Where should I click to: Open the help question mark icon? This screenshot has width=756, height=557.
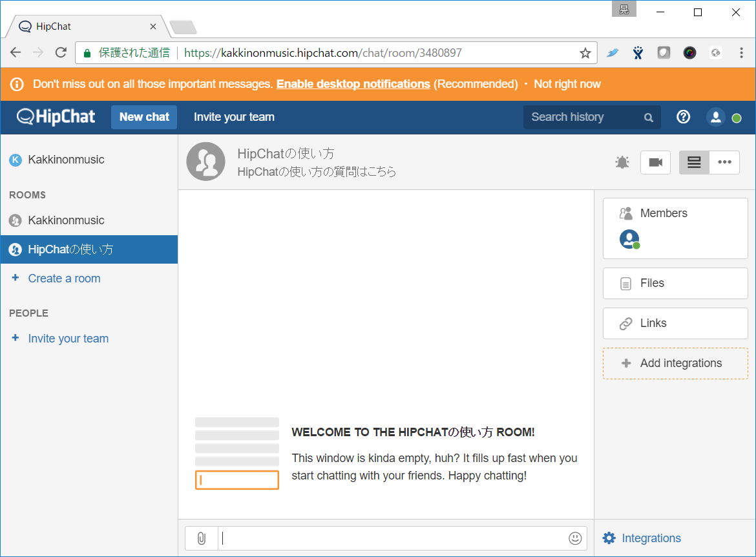point(683,117)
